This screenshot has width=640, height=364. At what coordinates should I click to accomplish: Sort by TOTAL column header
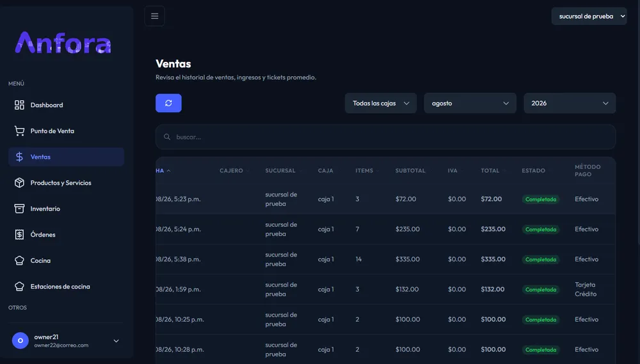pyautogui.click(x=490, y=171)
